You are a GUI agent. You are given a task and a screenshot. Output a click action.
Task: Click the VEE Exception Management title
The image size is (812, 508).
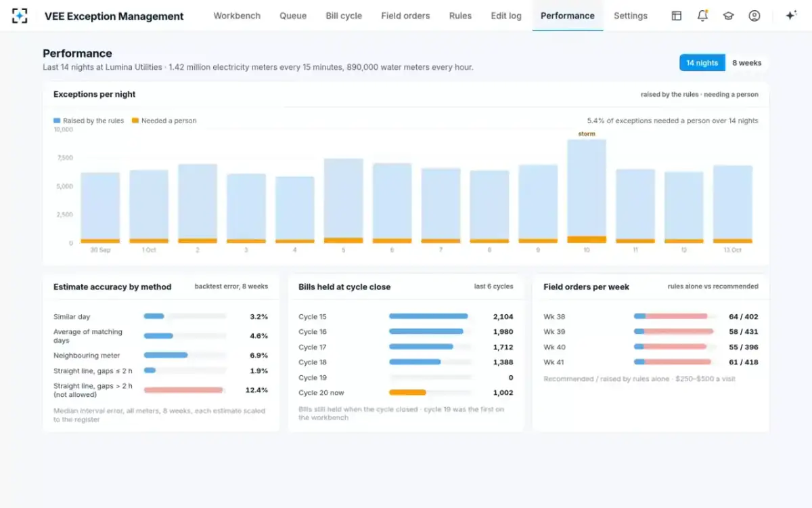click(x=114, y=16)
